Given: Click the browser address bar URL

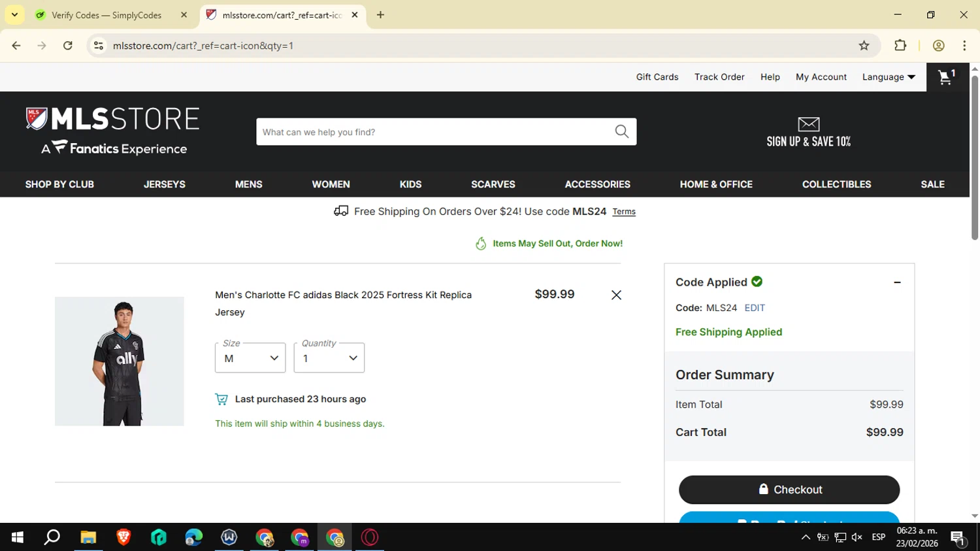Looking at the screenshot, I should click(x=203, y=46).
